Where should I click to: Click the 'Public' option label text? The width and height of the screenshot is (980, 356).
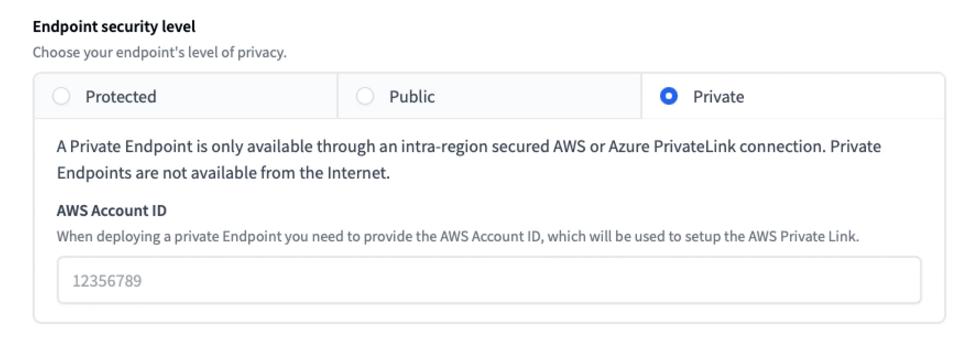(412, 97)
